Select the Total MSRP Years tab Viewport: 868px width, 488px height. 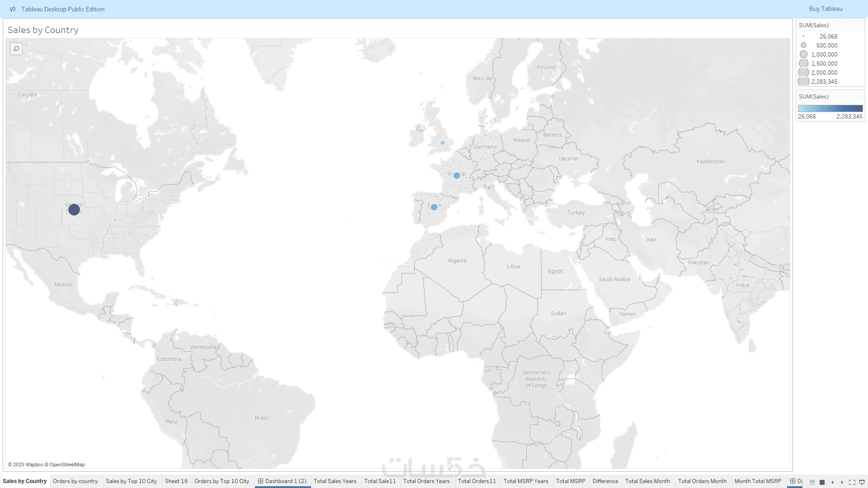tap(526, 481)
